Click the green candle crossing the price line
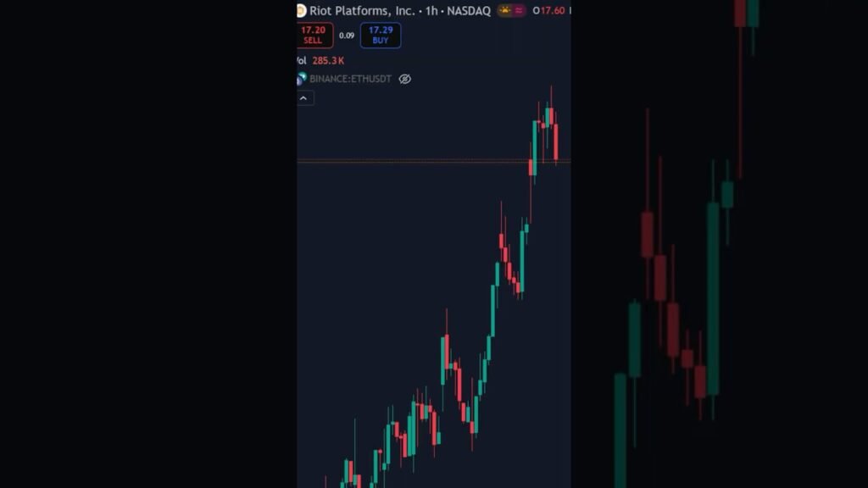The height and width of the screenshot is (488, 868). (x=535, y=147)
